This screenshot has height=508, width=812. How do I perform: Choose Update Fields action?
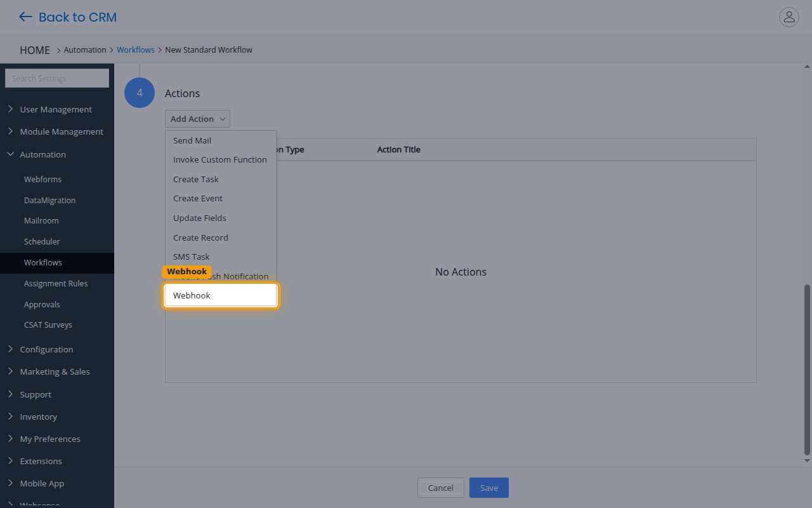[x=221, y=218]
